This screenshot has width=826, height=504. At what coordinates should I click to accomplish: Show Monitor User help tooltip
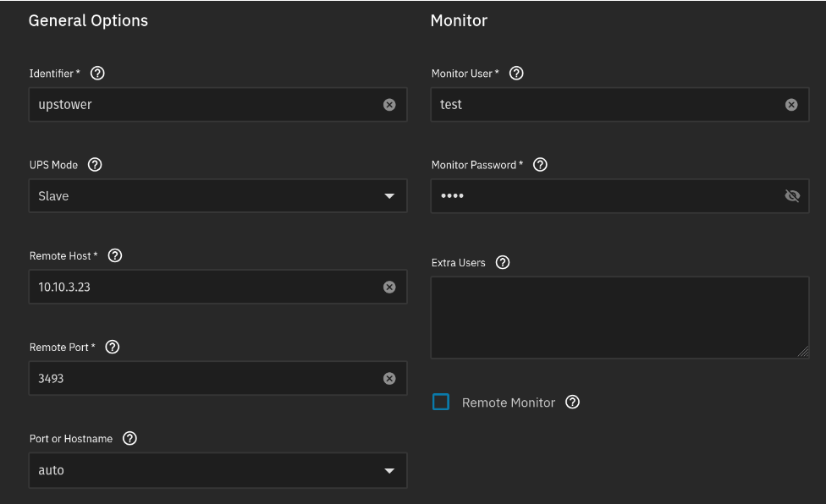coord(516,74)
